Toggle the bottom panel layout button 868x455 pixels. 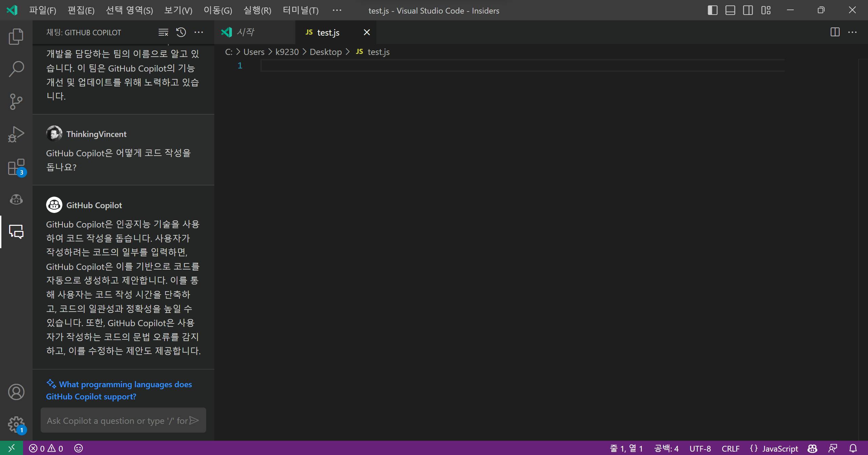(x=730, y=10)
